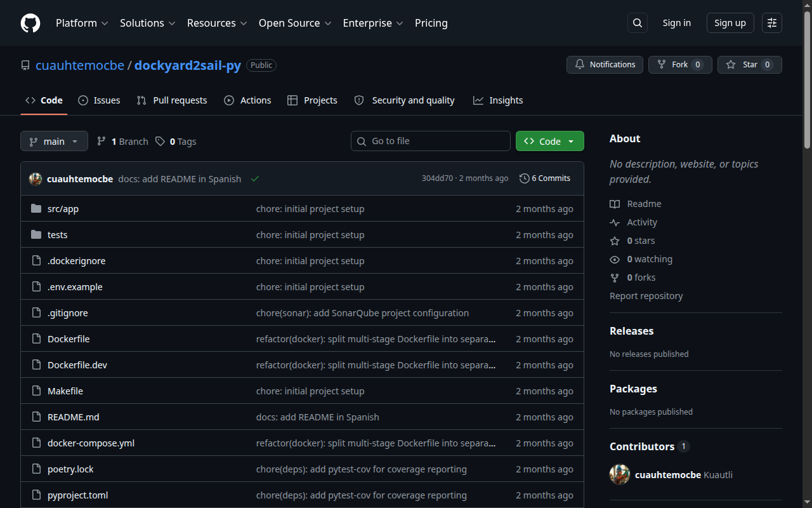This screenshot has height=508, width=812.
Task: Click the file icon beside .env.example
Action: point(36,287)
